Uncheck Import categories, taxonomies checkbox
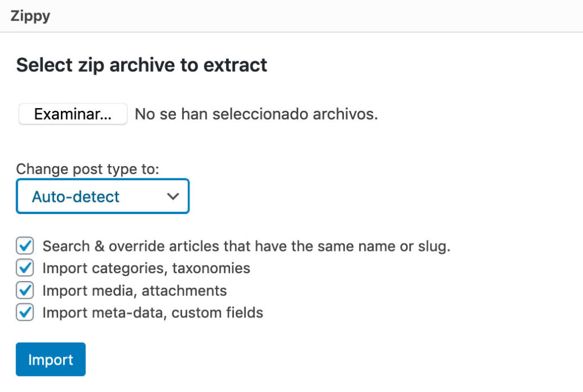 (x=25, y=268)
